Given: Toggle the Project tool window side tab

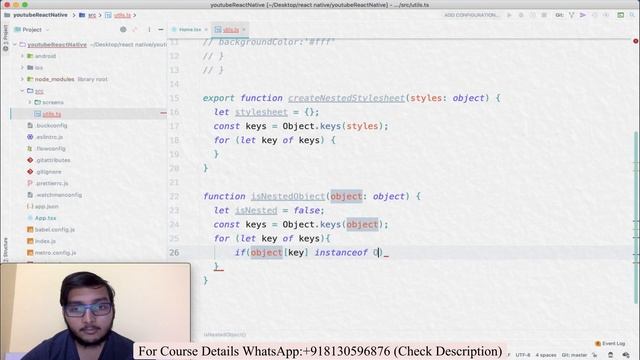Looking at the screenshot, I should tap(5, 38).
